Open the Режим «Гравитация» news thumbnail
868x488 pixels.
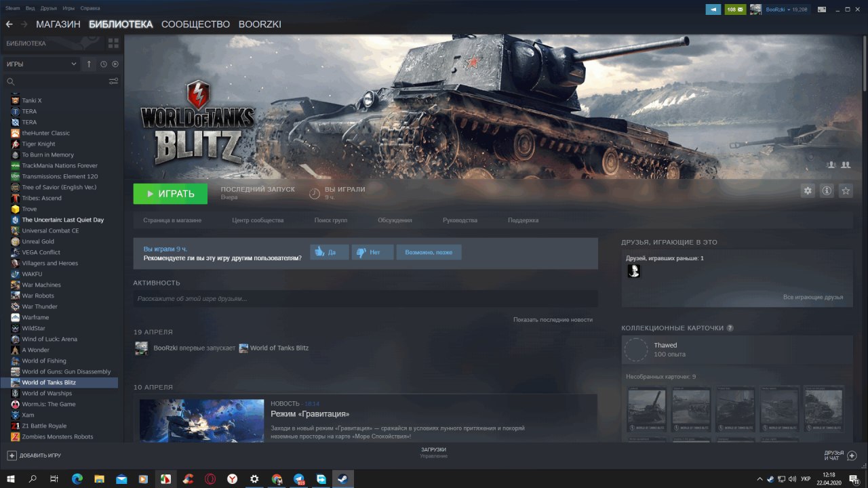click(x=201, y=420)
